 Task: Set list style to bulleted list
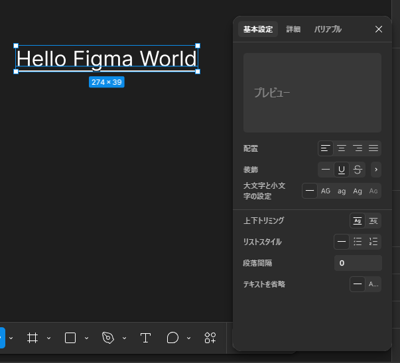point(357,242)
